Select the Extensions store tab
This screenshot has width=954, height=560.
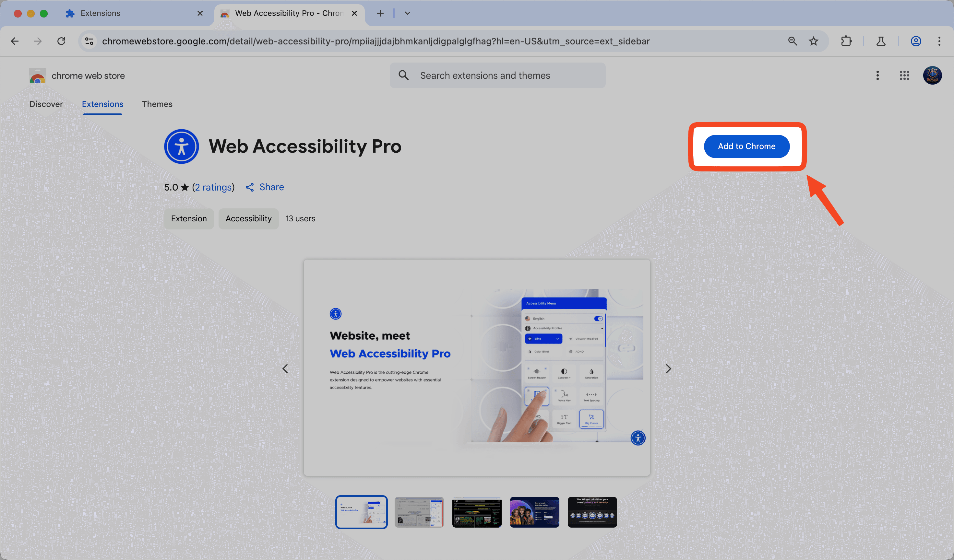tap(102, 104)
